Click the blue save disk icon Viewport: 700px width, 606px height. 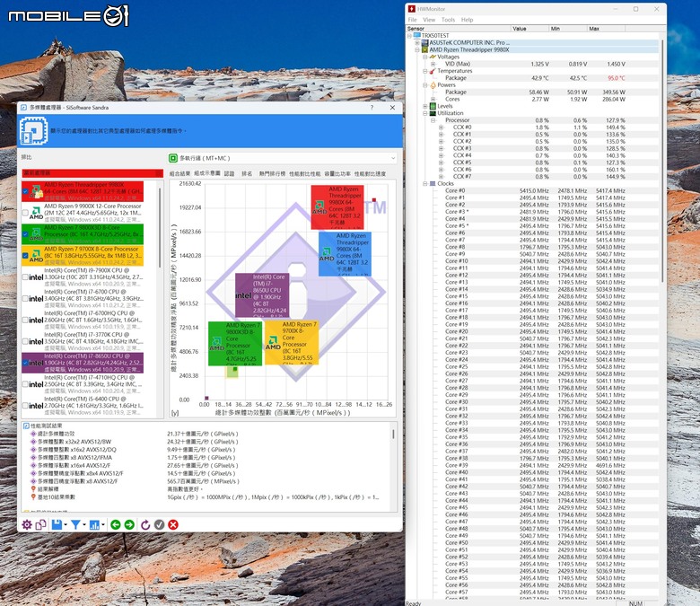[x=57, y=524]
